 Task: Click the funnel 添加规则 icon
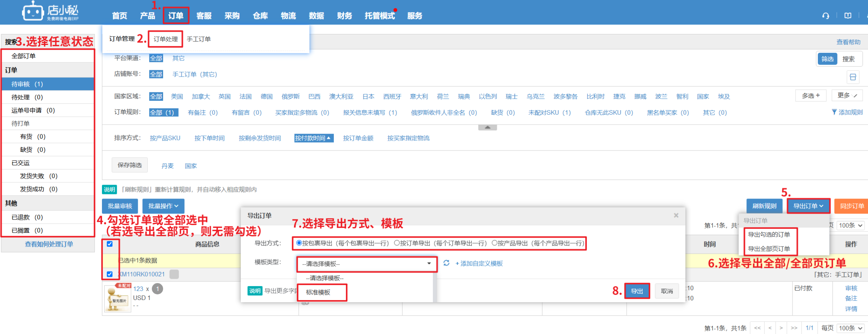tap(834, 112)
